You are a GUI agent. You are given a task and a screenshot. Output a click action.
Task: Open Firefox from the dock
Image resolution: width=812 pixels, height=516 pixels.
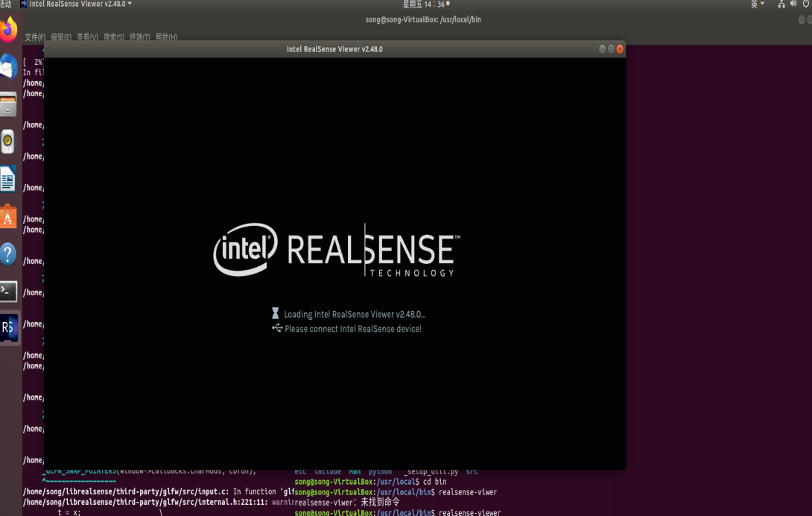[9, 30]
